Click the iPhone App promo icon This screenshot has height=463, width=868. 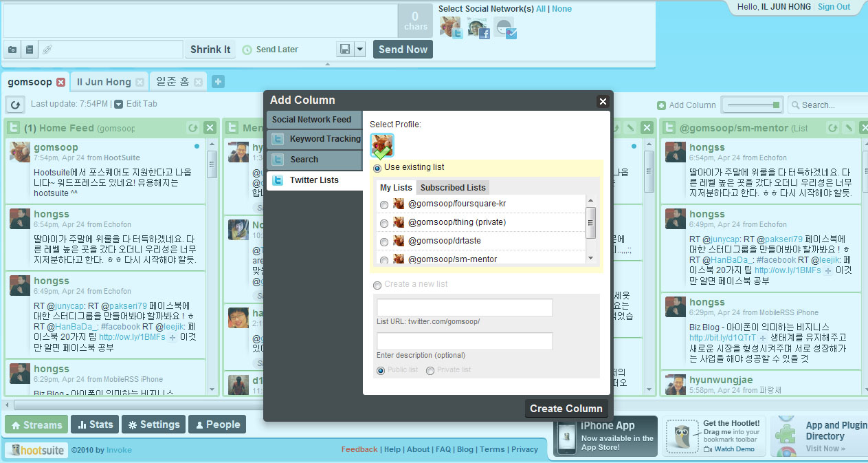click(567, 438)
